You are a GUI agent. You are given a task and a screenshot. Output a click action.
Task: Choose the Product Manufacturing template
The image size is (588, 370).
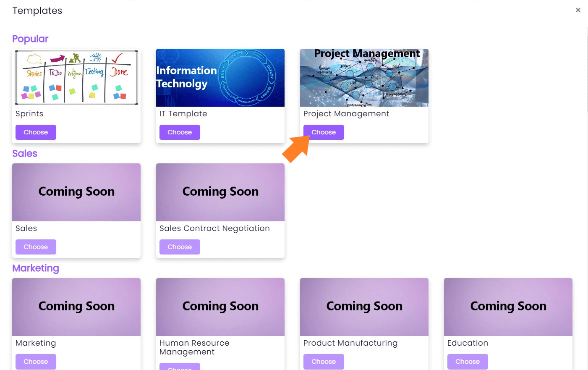323,362
